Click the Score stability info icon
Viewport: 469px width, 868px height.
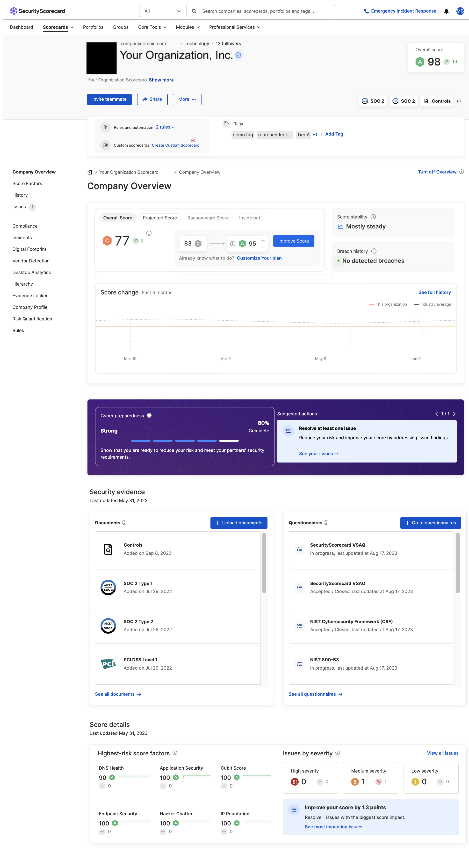tap(373, 217)
